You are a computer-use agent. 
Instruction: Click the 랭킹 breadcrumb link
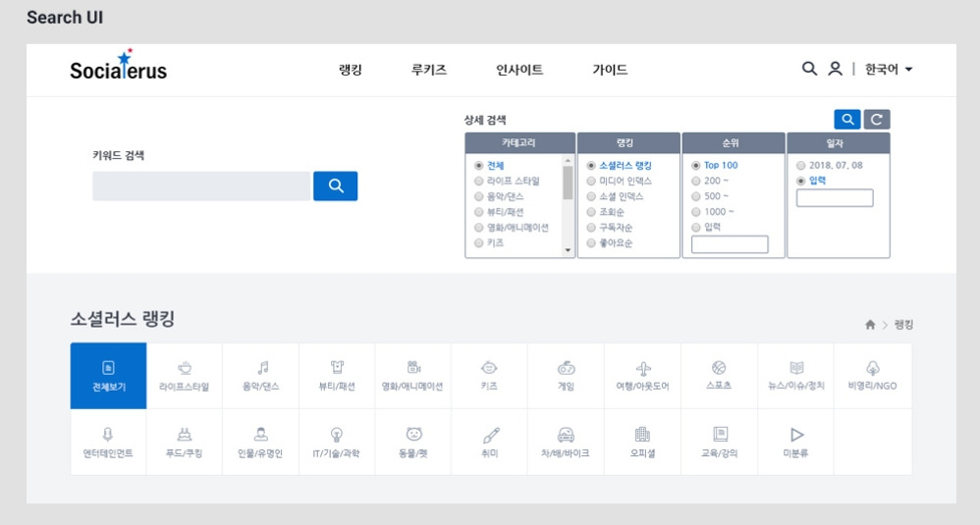[x=903, y=325]
